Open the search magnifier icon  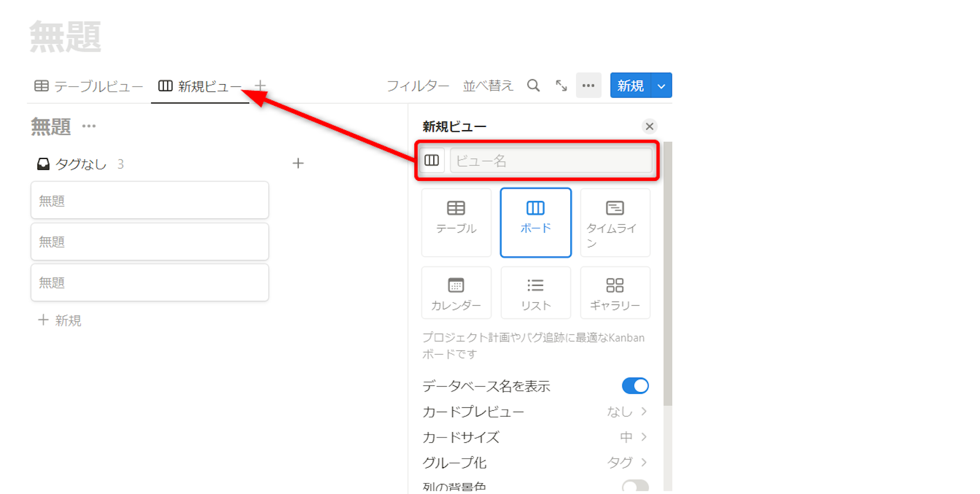coord(533,86)
